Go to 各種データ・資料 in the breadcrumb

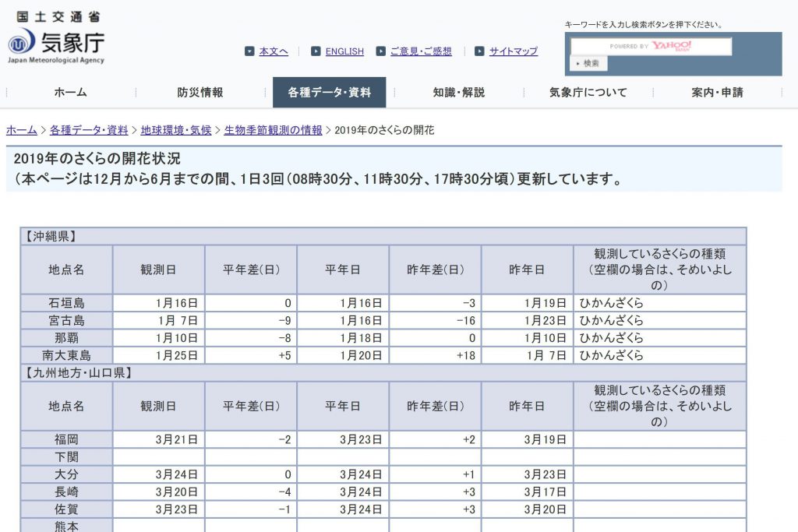point(89,130)
